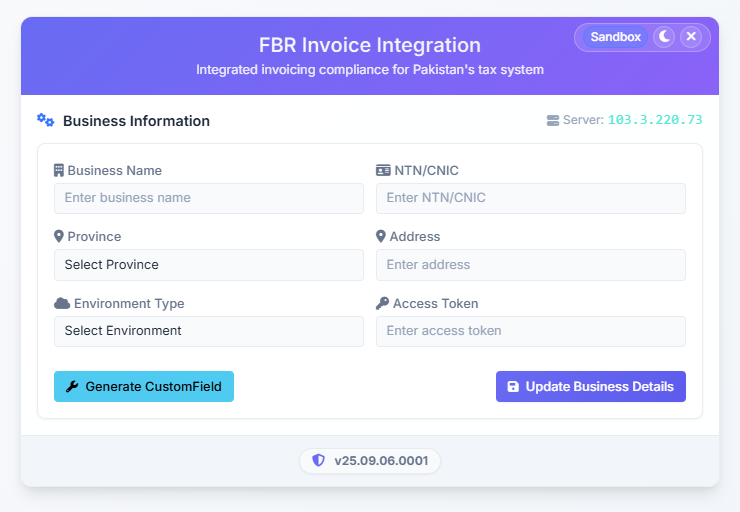Click the ID card icon beside NTN/CNIC
The height and width of the screenshot is (512, 740).
(383, 170)
